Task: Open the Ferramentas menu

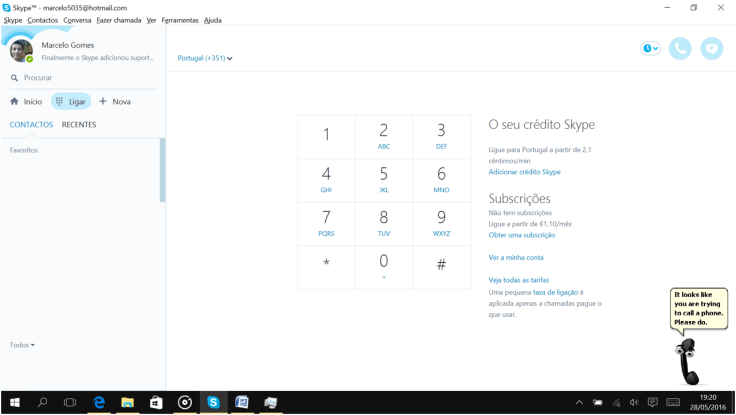Action: pyautogui.click(x=180, y=20)
